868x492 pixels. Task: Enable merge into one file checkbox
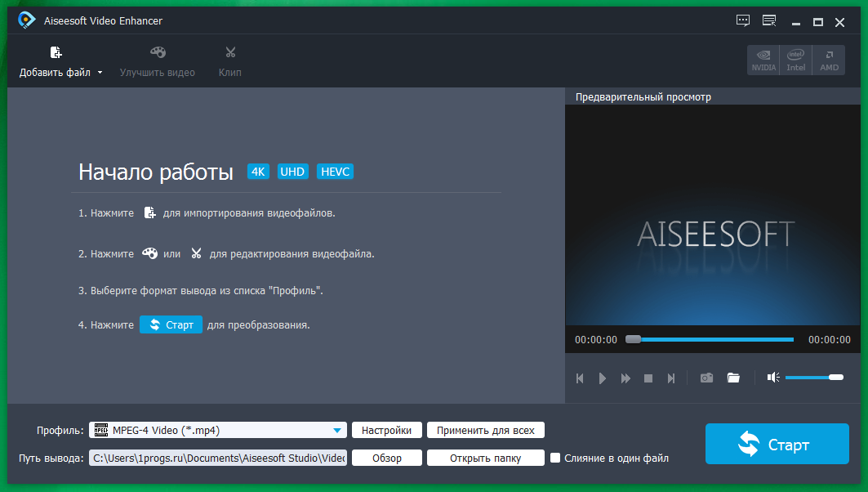556,458
